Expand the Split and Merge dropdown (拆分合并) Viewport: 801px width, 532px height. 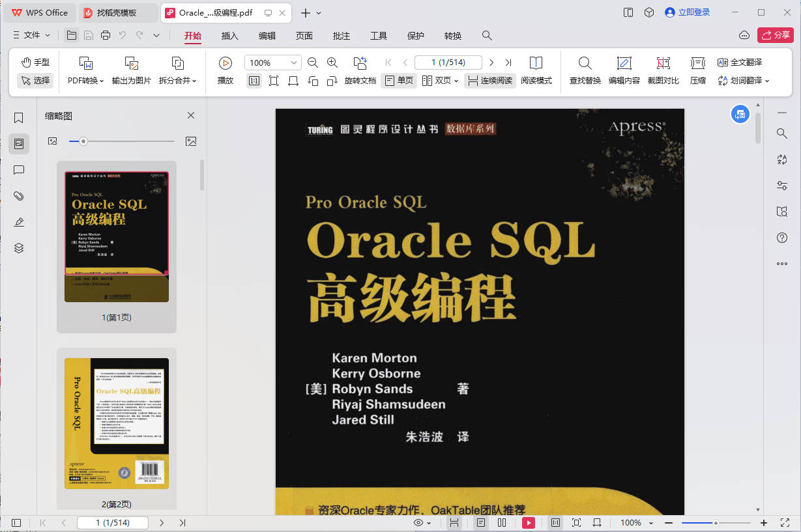tap(177, 81)
